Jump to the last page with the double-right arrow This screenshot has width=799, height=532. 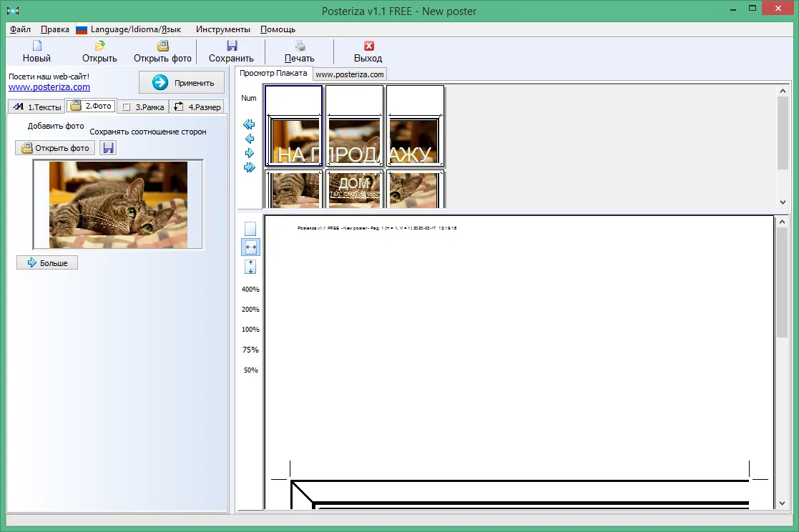tap(249, 167)
